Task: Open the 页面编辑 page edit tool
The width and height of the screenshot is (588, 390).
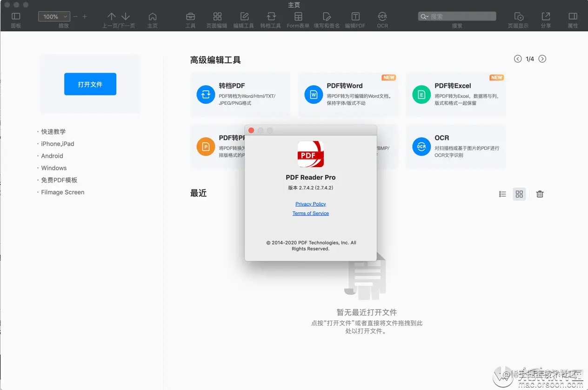Action: [217, 16]
